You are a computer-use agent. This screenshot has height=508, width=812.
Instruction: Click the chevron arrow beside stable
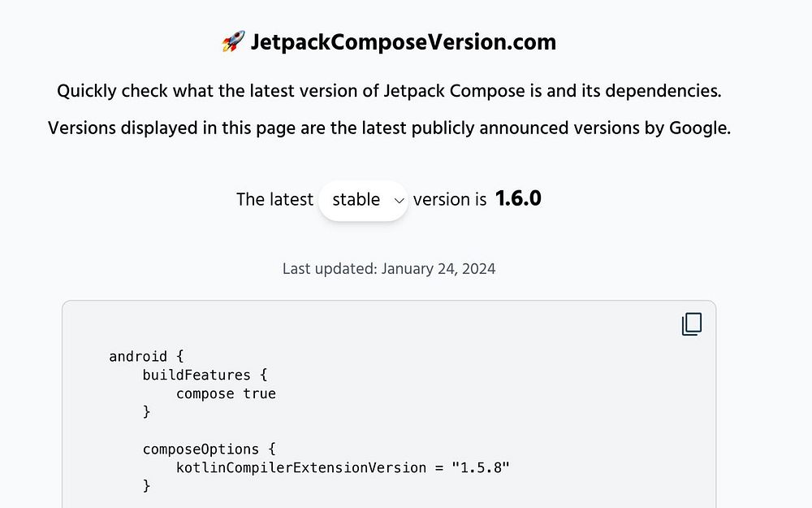click(399, 201)
